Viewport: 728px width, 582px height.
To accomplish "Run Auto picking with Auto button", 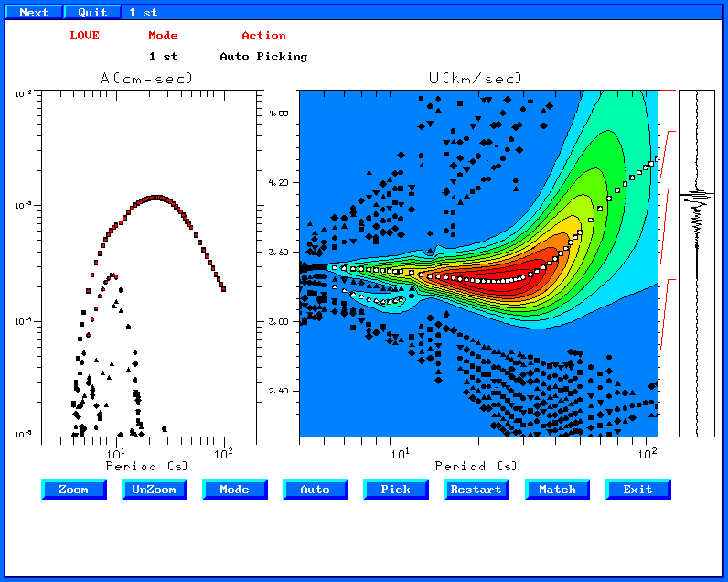I will coord(316,490).
